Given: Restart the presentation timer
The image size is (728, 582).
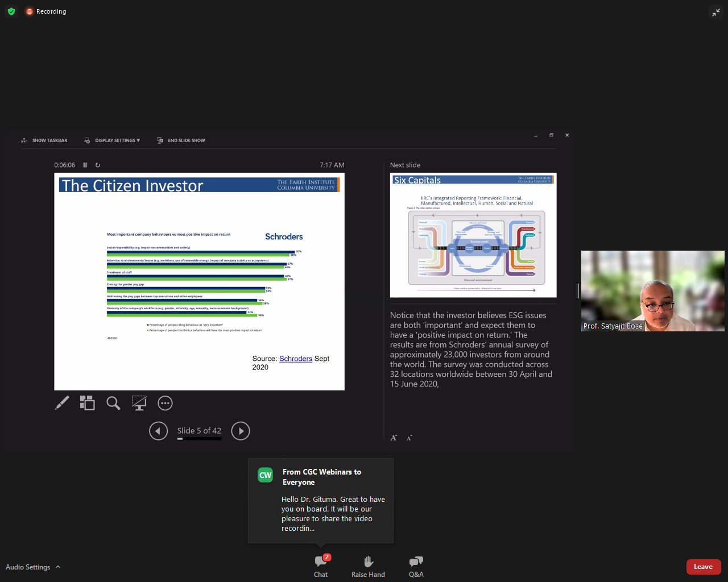Looking at the screenshot, I should [98, 165].
